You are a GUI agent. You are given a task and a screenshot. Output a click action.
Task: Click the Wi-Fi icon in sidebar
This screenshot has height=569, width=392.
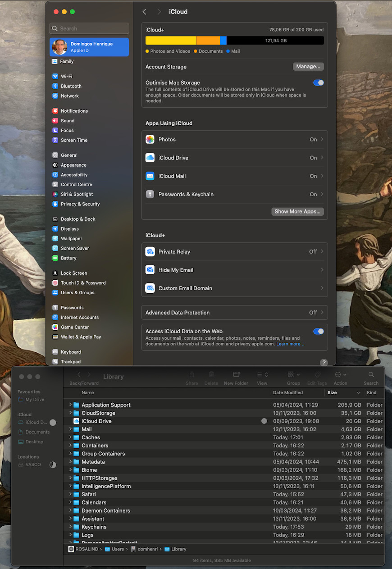[x=55, y=77]
